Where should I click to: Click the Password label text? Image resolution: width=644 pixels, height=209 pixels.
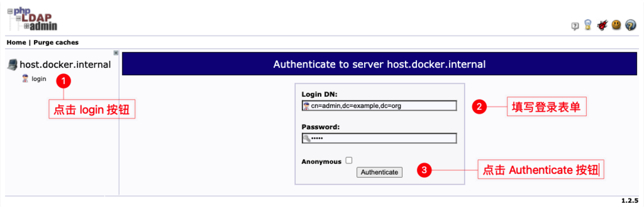320,127
